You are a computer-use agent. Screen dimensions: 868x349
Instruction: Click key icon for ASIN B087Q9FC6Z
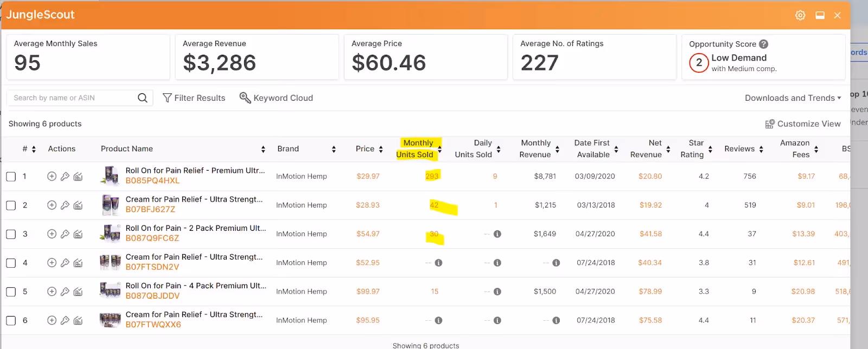pos(65,234)
